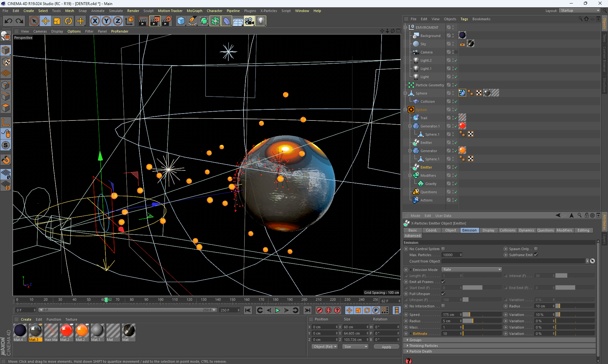
Task: Add a light object from toolbar
Action: tap(261, 21)
